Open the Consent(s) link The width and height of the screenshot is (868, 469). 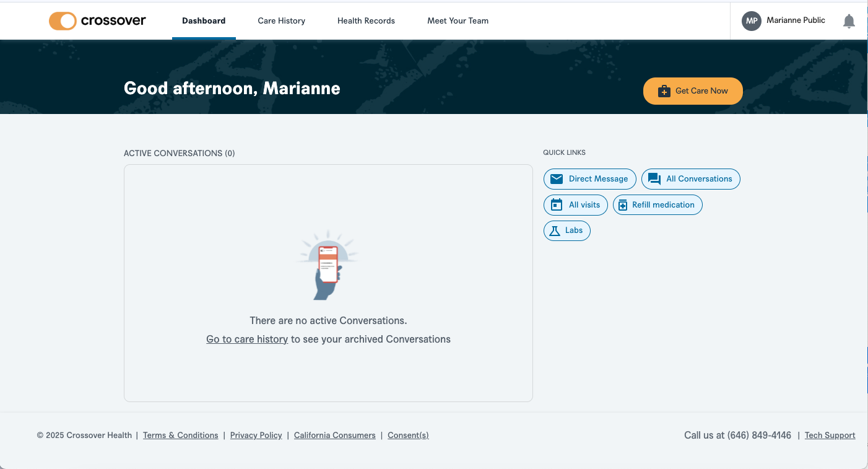tap(408, 436)
